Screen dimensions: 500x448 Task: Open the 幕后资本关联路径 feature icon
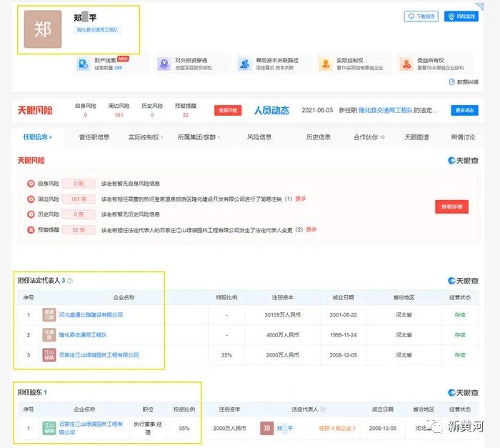(245, 64)
